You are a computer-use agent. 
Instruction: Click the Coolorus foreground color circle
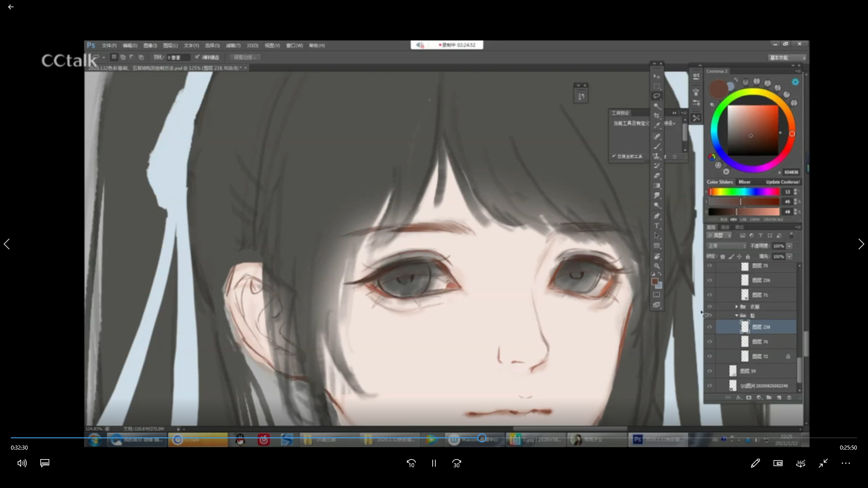718,89
